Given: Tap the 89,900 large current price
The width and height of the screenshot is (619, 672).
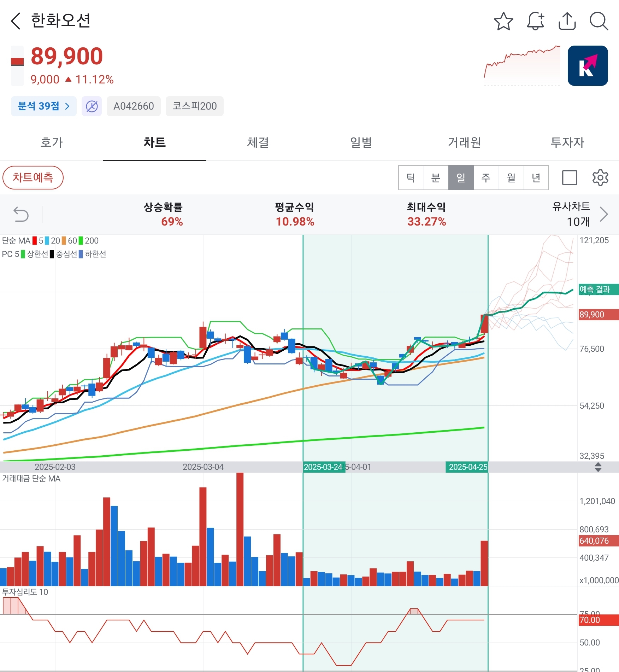Looking at the screenshot, I should point(67,56).
